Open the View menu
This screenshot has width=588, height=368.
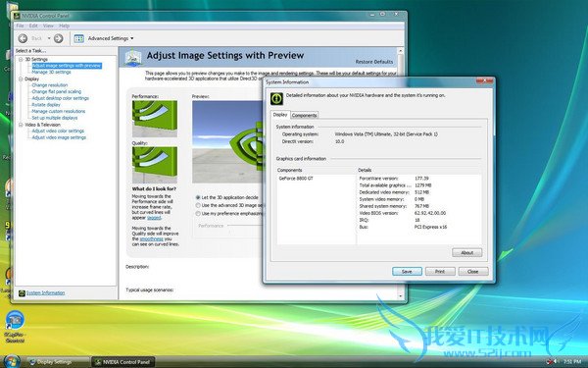[x=48, y=26]
